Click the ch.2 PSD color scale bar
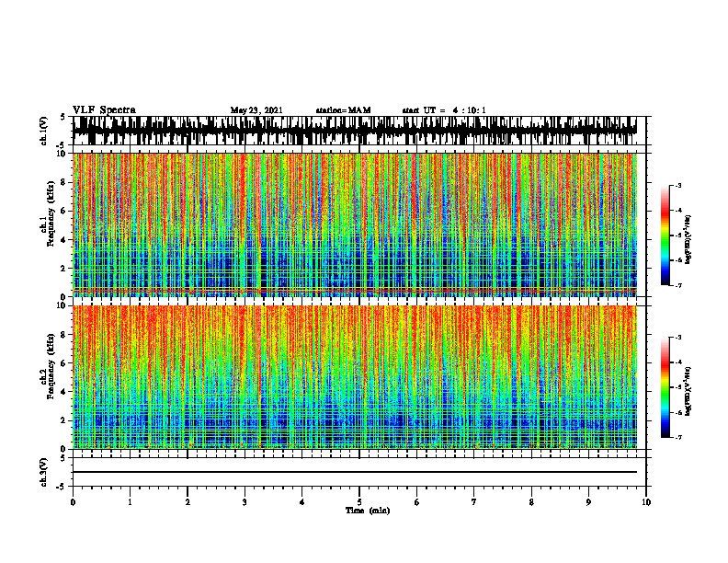The image size is (728, 563). pos(665,387)
